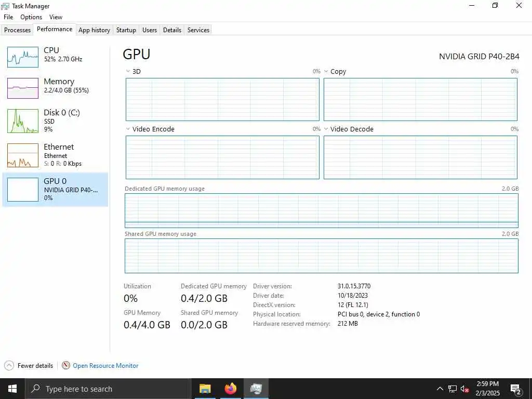Open the Options menu
Screen dimensions: 532x399
[31, 17]
